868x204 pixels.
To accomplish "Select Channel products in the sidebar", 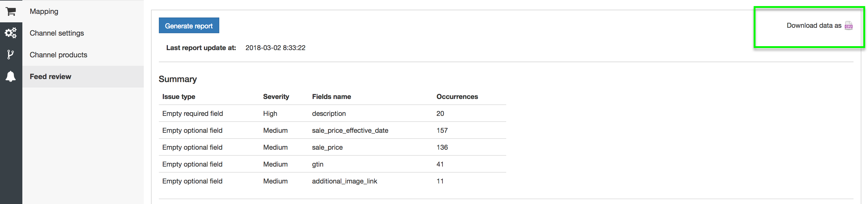I will tap(58, 55).
